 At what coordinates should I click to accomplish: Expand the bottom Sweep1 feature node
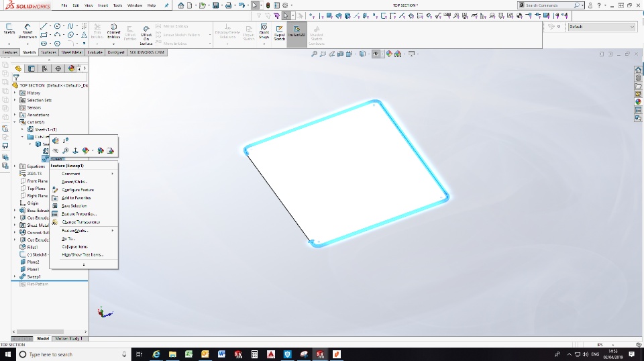click(15, 277)
